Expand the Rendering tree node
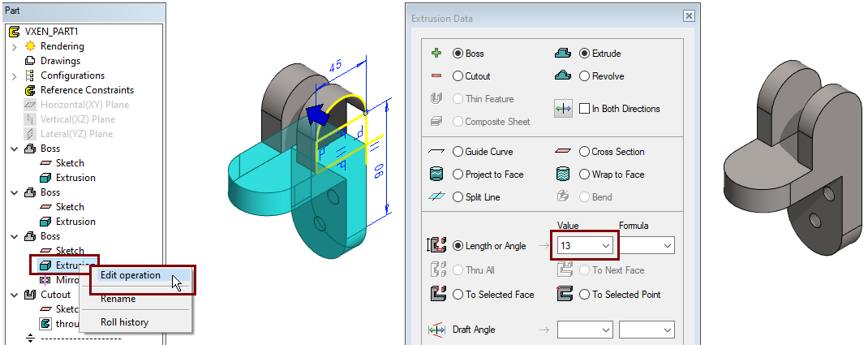868x345 pixels. click(x=14, y=46)
